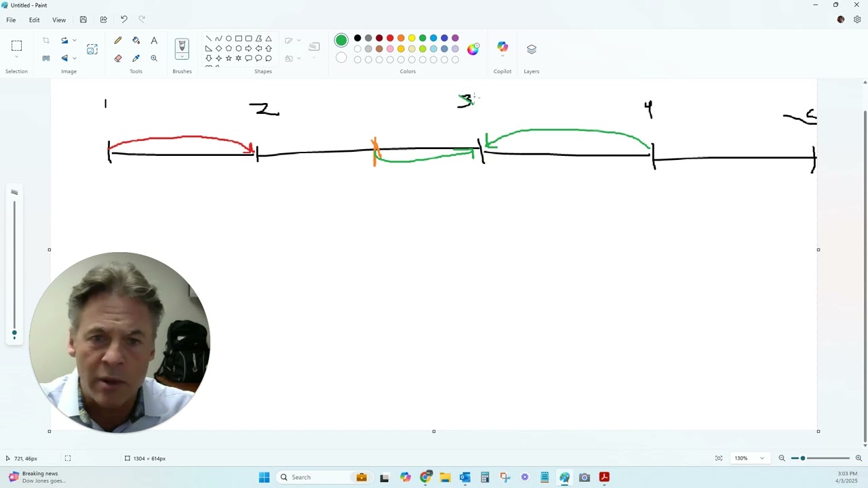Pick the purple color swatch
868x488 pixels.
[x=455, y=38]
